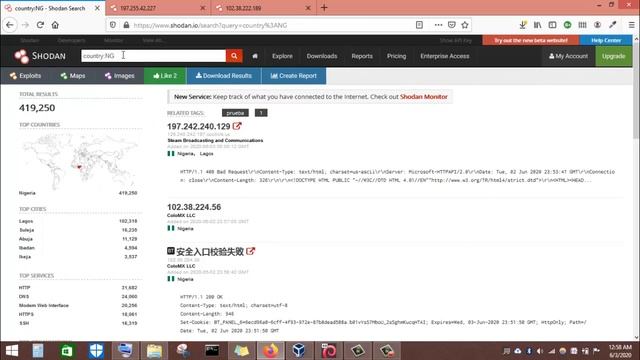The height and width of the screenshot is (360, 640).
Task: Close the 197.255.42.227 tab
Action: click(203, 8)
